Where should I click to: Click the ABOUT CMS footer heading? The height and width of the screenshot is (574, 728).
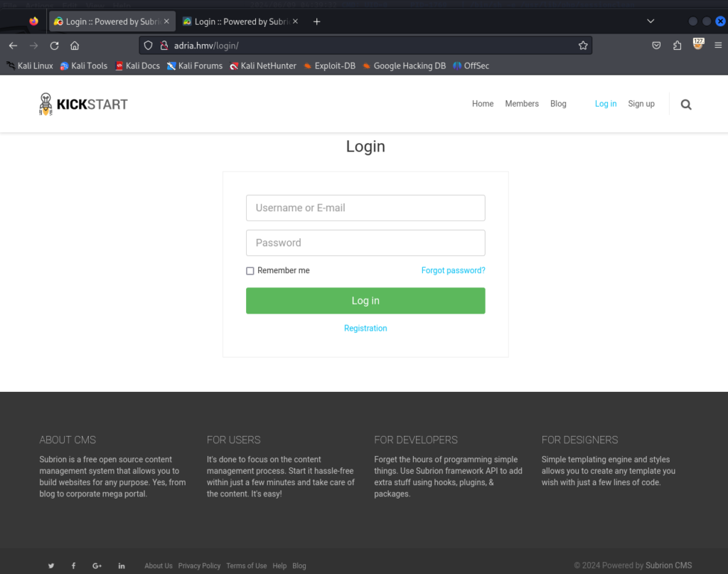coord(68,440)
